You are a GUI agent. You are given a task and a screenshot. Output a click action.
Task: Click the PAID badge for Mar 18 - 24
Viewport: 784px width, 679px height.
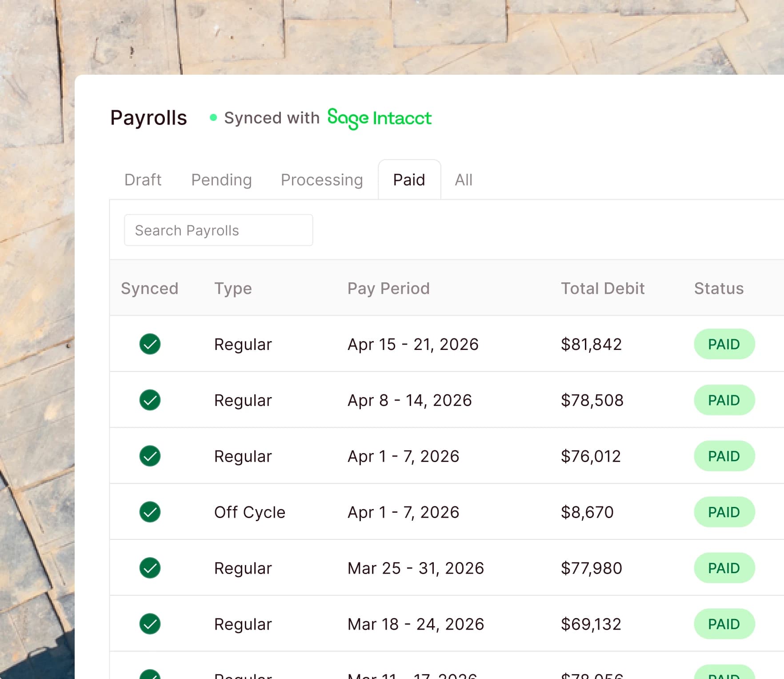click(x=724, y=624)
